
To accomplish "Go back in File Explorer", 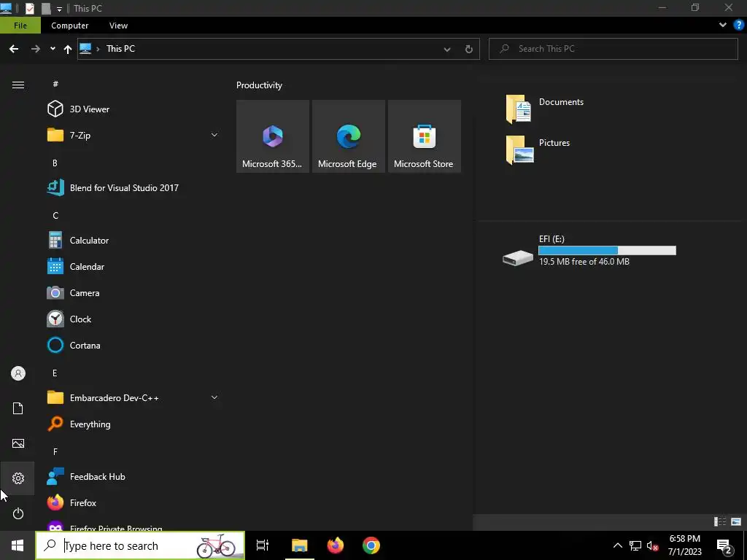I will (14, 49).
